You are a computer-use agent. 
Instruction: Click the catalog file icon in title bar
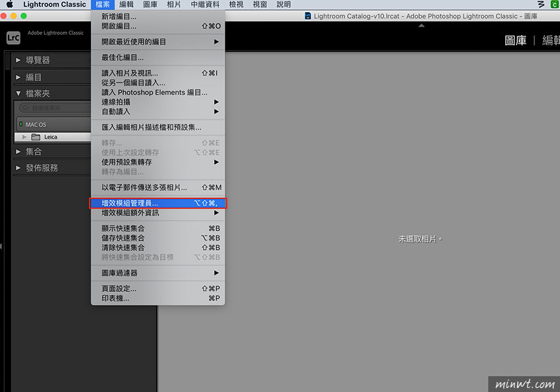tap(308, 16)
